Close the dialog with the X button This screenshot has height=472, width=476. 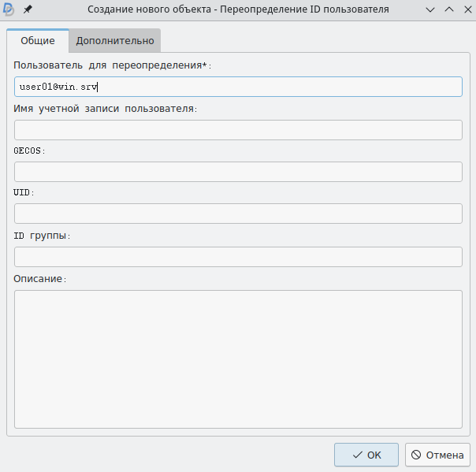(x=466, y=9)
